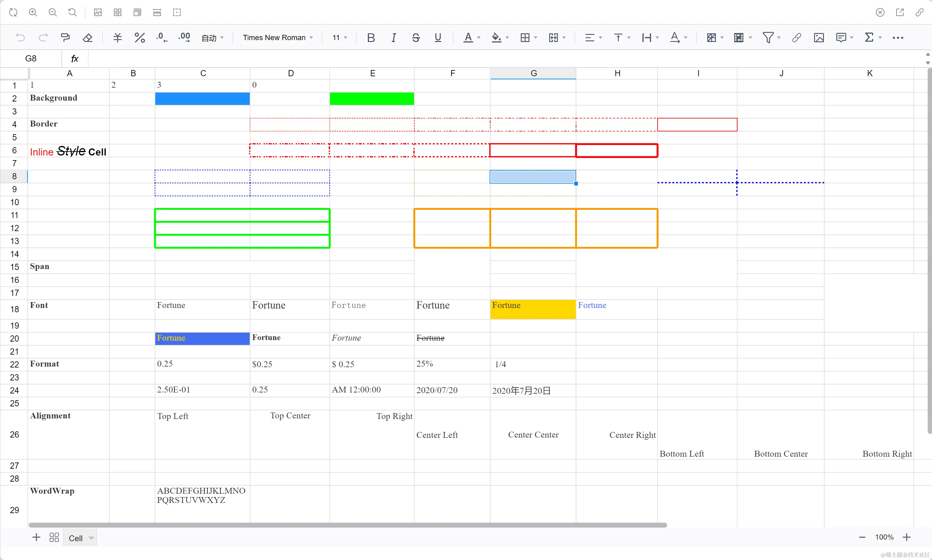932x560 pixels.
Task: Click the G8 cell name box
Action: (x=31, y=59)
